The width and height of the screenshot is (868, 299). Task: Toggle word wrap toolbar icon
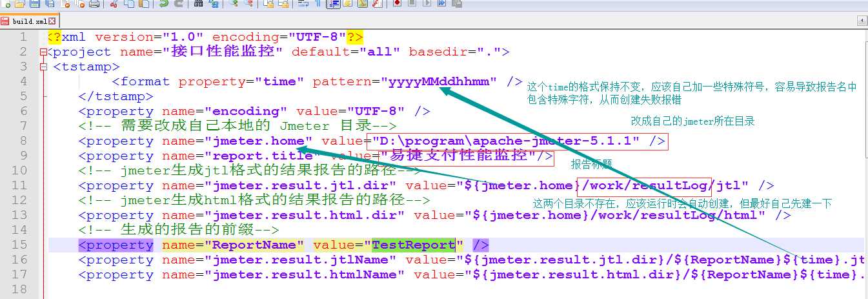(x=303, y=4)
